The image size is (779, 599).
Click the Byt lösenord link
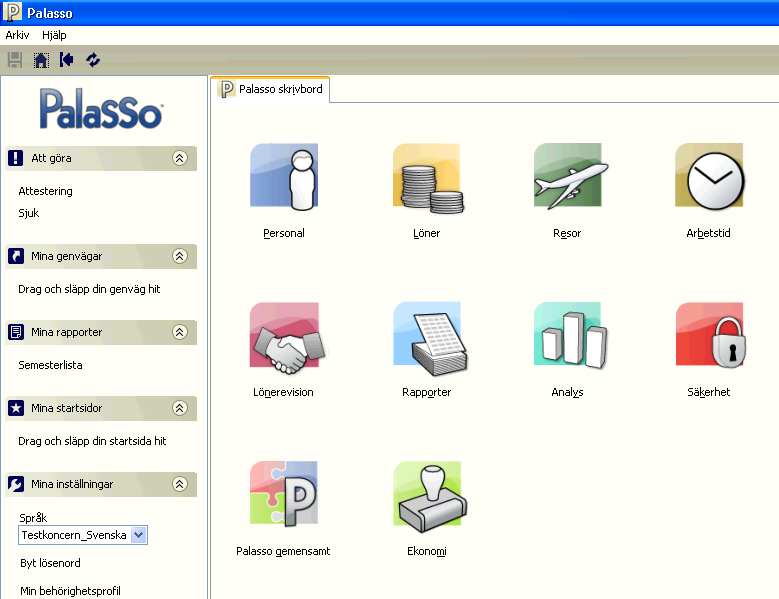point(50,563)
